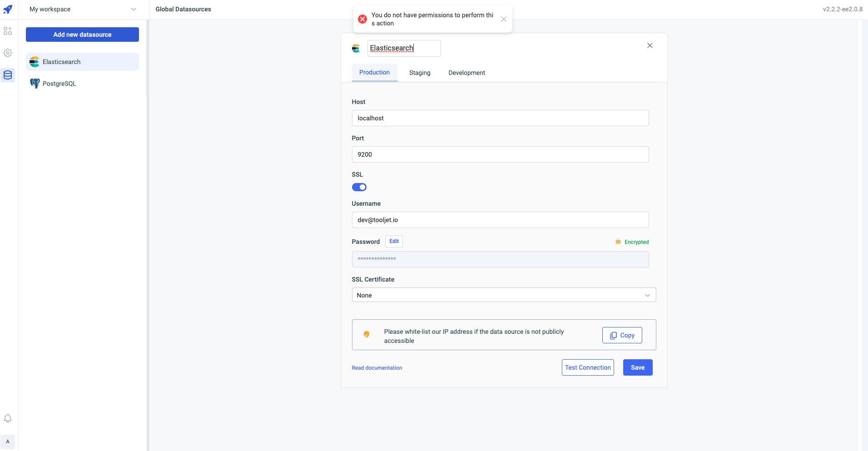Open the apps dashboard icon in sidebar
868x451 pixels.
[8, 31]
